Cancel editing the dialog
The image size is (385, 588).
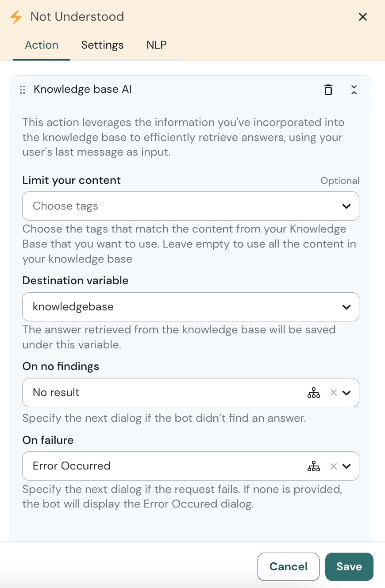coord(288,566)
